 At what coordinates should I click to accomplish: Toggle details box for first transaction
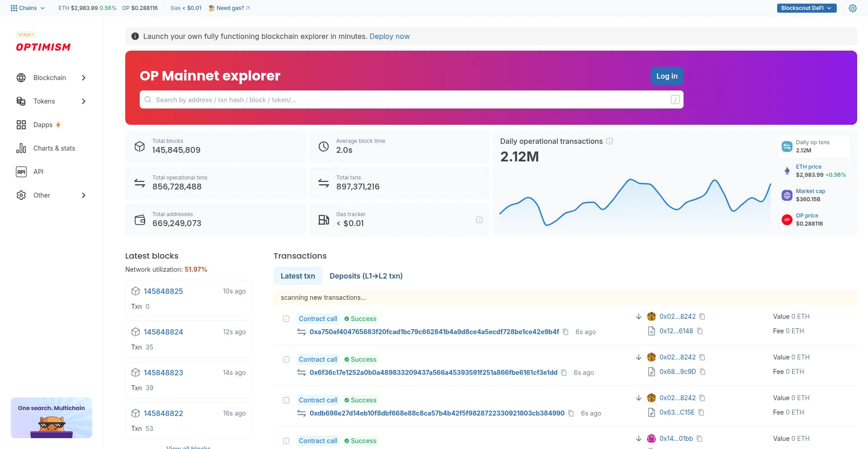[x=286, y=319]
